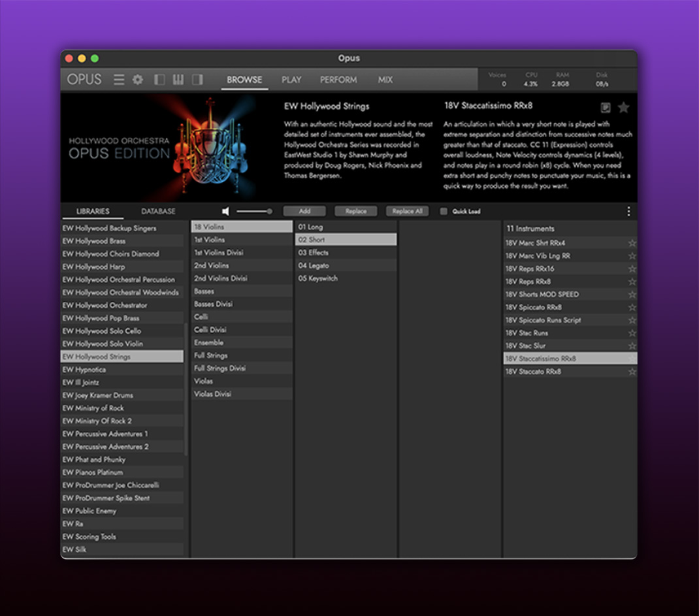Toggle the virtual keyboard icon
The width and height of the screenshot is (699, 616).
(178, 80)
